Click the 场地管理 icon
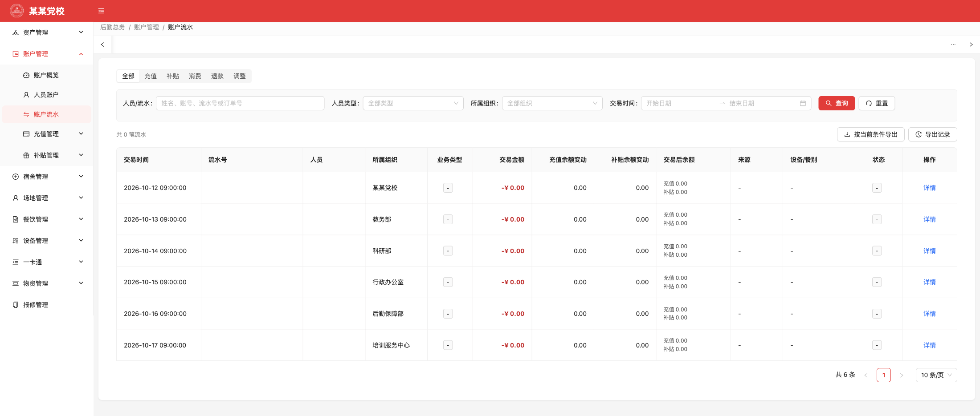980x416 pixels. 16,198
